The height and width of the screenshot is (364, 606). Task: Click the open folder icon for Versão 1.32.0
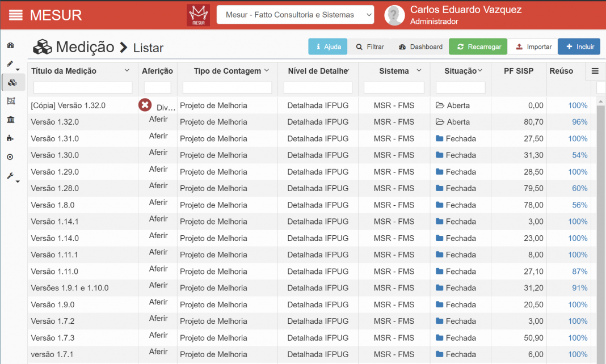click(440, 122)
